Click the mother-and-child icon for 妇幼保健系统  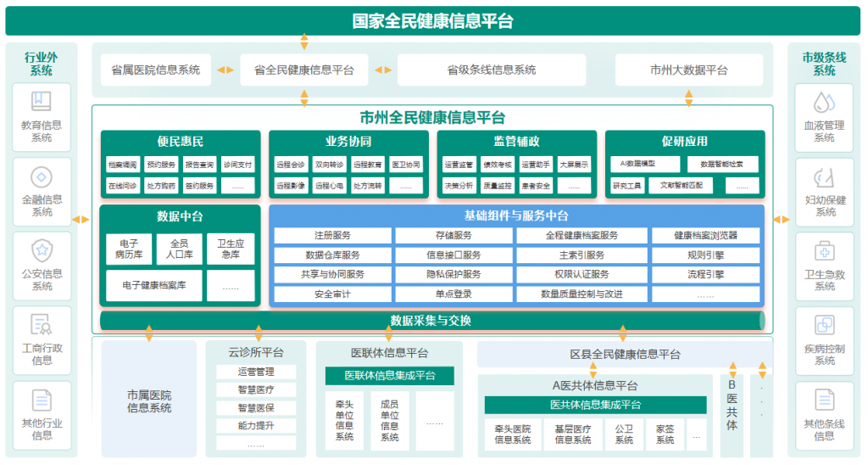(824, 176)
